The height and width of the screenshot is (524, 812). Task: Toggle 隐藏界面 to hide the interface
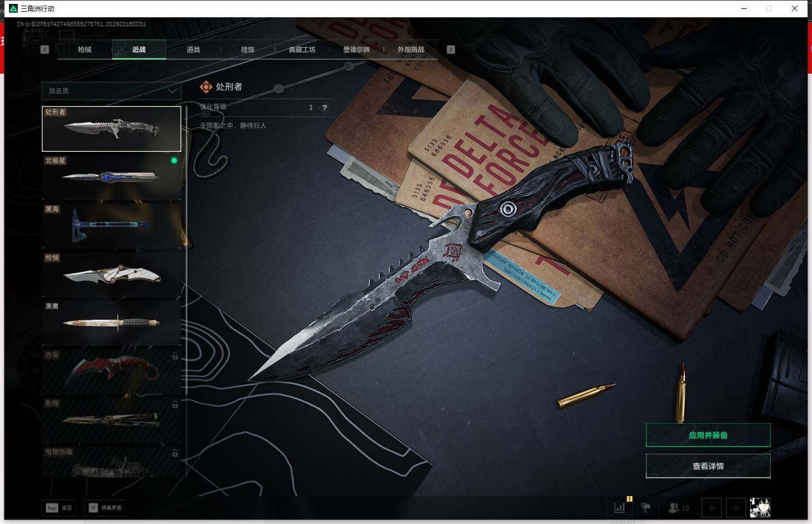pyautogui.click(x=105, y=508)
